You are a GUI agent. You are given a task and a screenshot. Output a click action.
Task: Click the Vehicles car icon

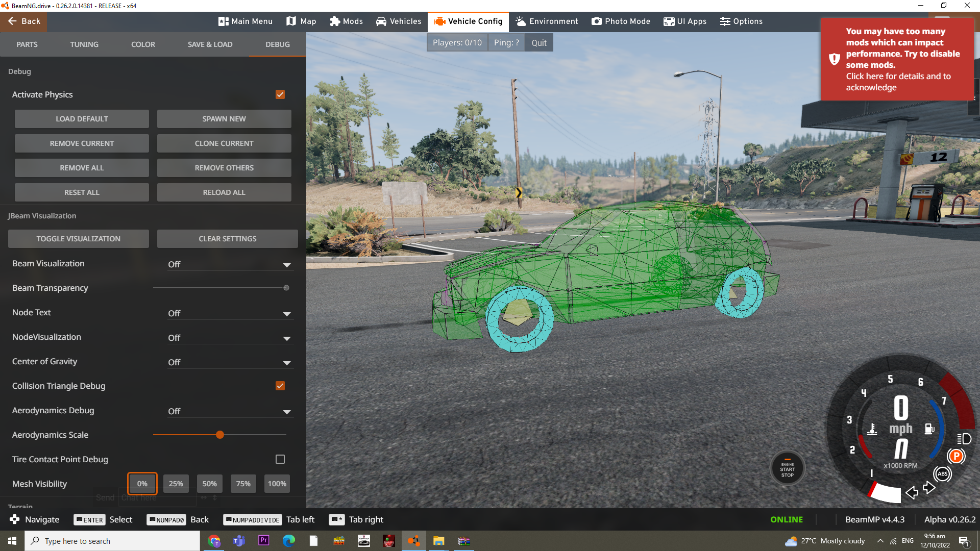pos(381,21)
